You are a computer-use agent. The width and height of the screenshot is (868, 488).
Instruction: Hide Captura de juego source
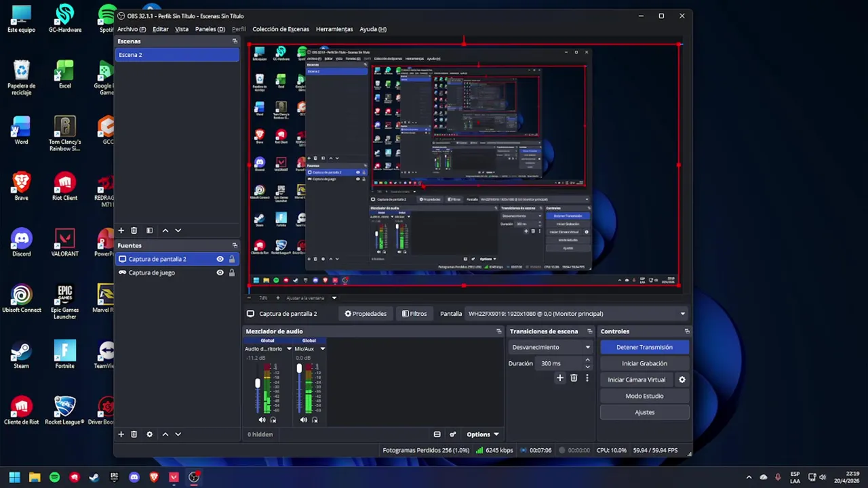220,272
